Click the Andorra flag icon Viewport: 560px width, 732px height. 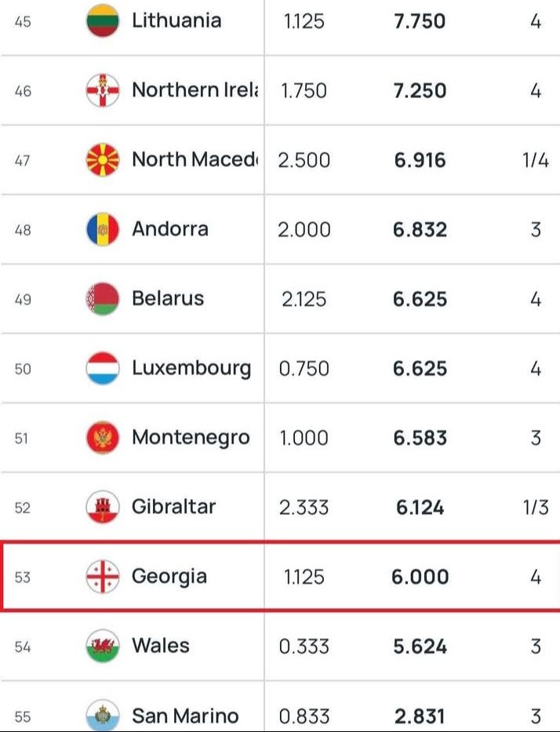tap(102, 230)
